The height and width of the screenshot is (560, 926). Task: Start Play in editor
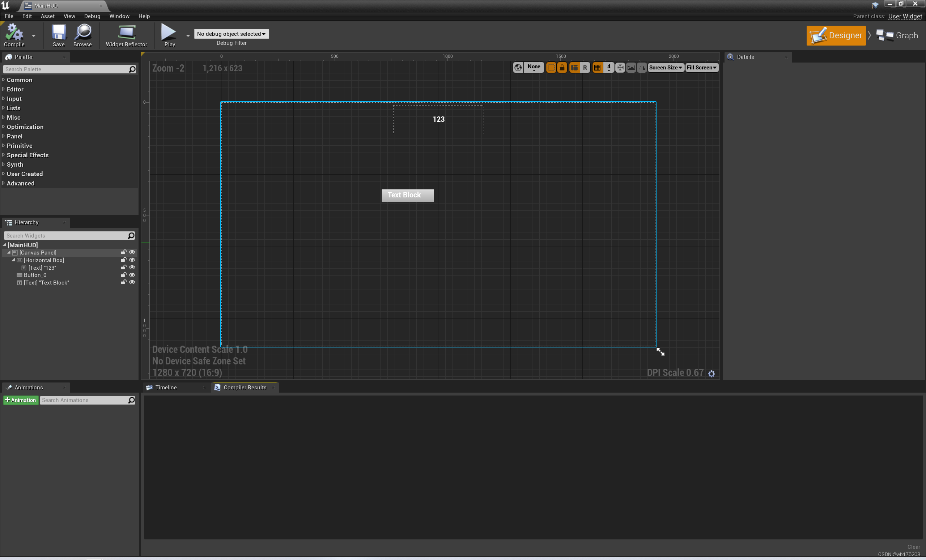point(170,35)
